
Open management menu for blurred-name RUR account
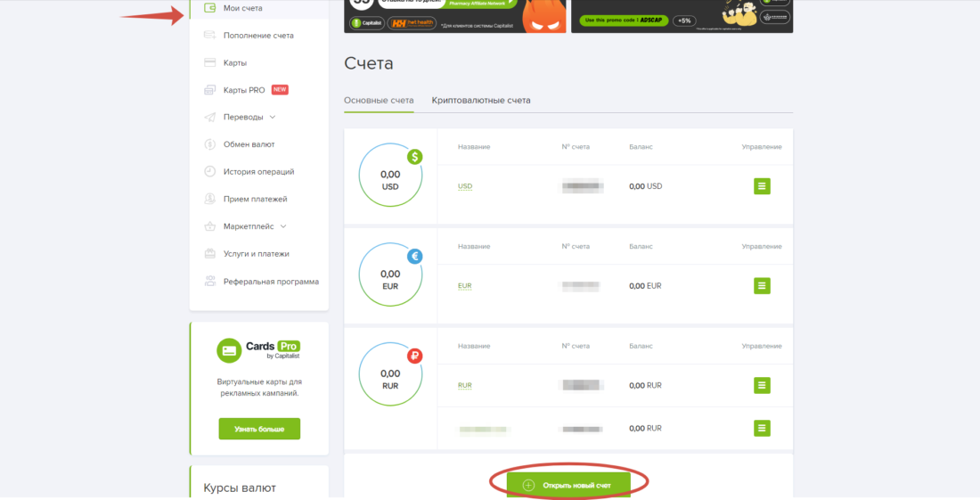click(x=761, y=428)
